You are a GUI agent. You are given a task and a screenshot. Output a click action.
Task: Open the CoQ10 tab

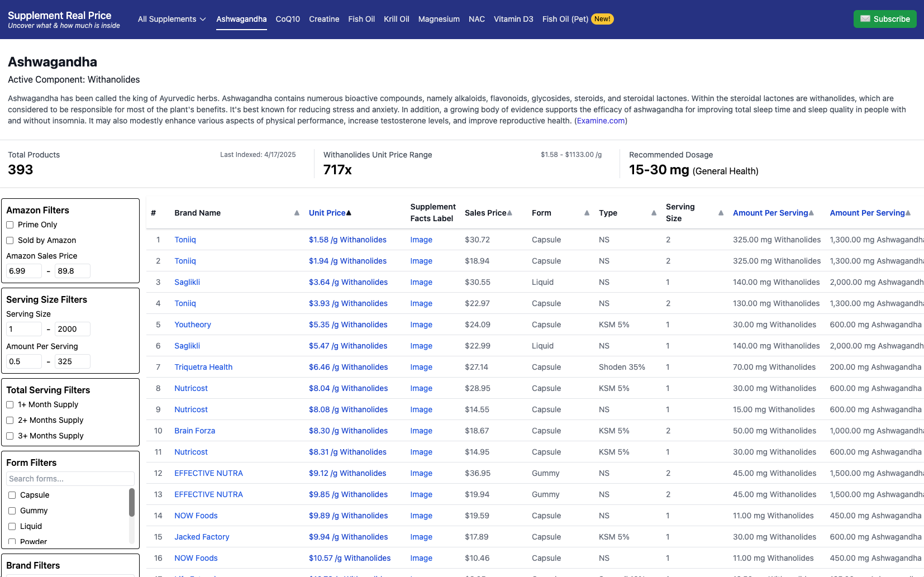[x=288, y=19]
